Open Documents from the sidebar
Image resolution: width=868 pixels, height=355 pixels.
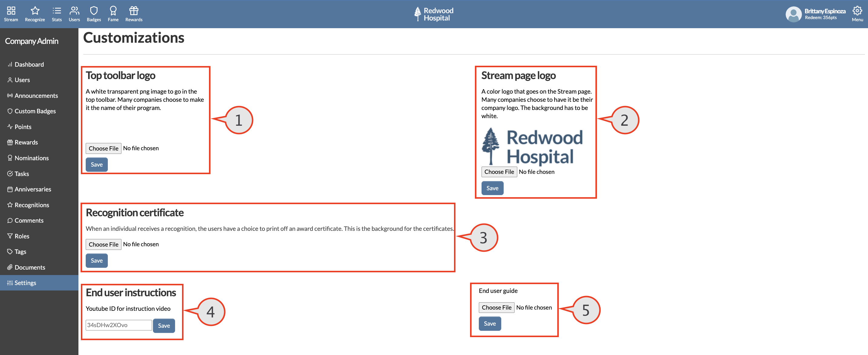pyautogui.click(x=30, y=267)
